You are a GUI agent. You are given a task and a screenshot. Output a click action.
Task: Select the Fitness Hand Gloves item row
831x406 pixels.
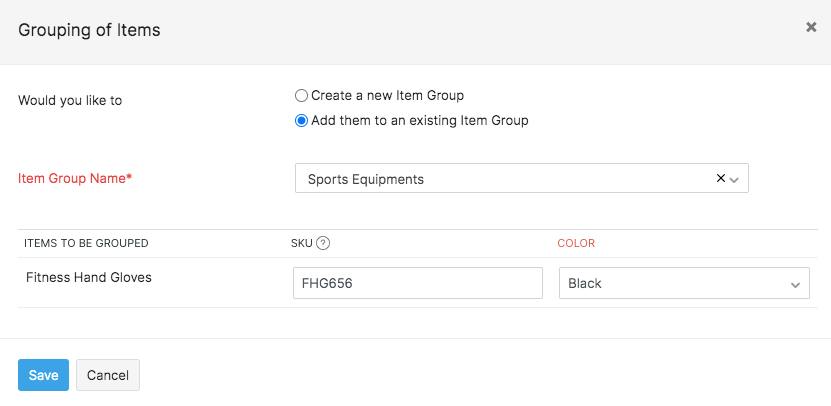pyautogui.click(x=89, y=277)
